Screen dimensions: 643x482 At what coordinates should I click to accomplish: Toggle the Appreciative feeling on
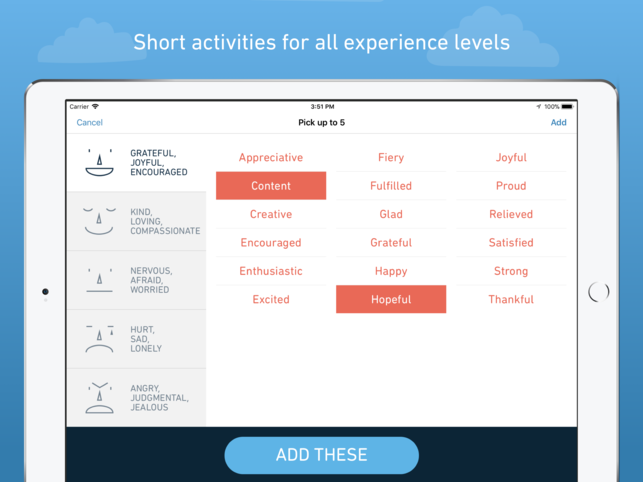pos(270,157)
